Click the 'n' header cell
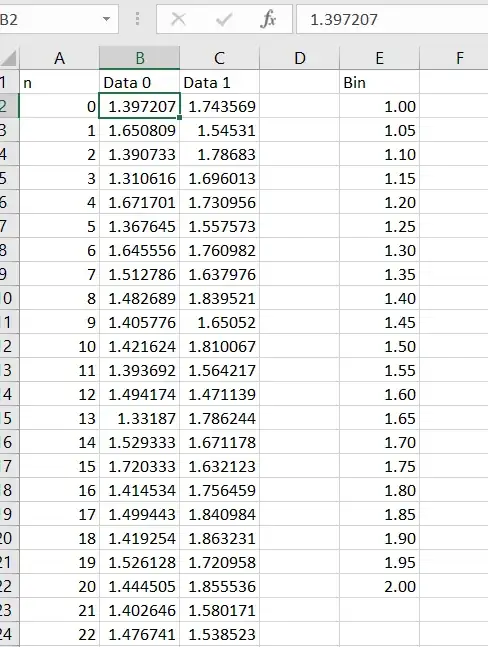This screenshot has height=647, width=488. pos(59,83)
